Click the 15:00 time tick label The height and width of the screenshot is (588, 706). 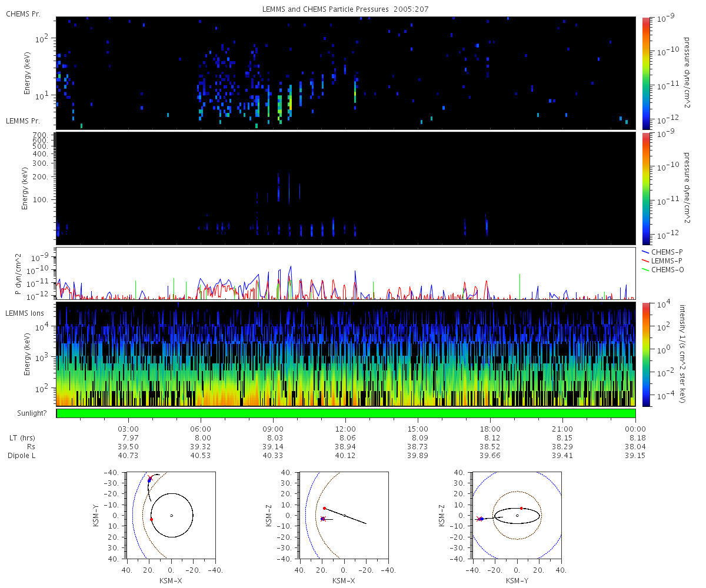click(418, 429)
